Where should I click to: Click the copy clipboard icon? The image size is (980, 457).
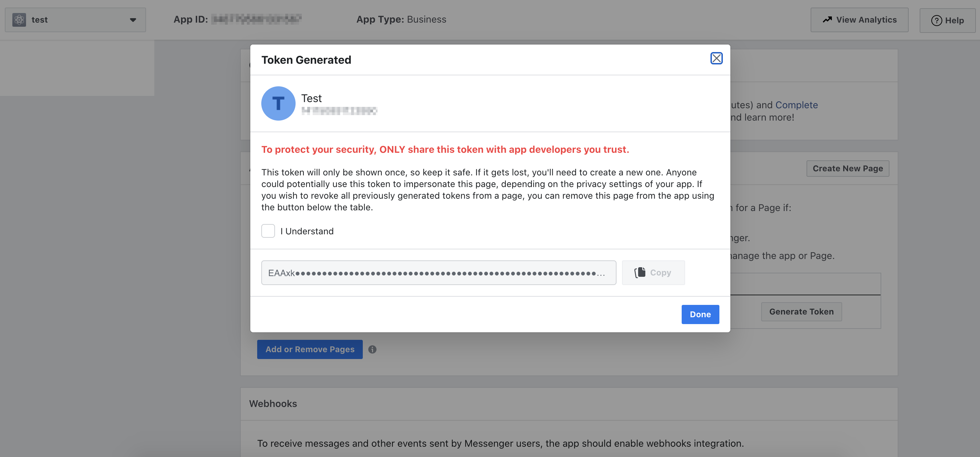pos(640,272)
